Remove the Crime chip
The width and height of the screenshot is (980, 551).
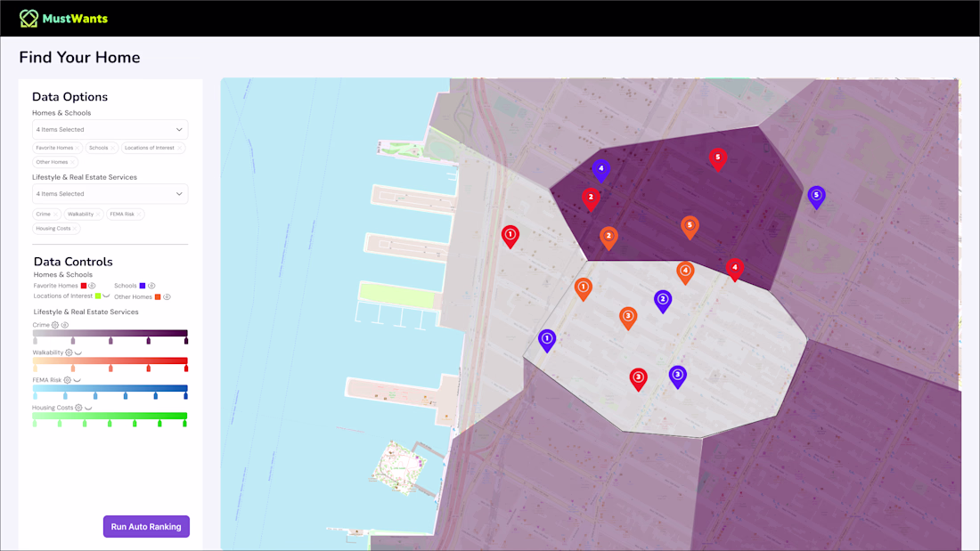click(x=55, y=215)
